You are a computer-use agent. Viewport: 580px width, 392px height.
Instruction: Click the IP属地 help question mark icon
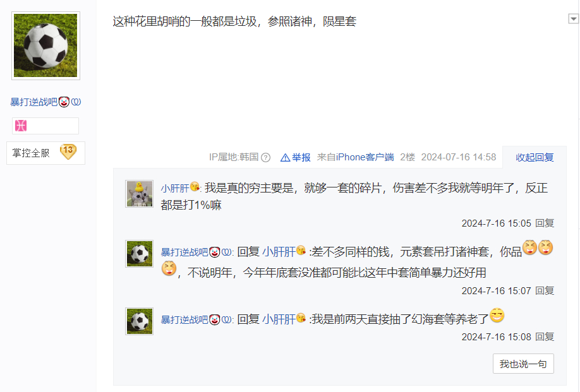click(x=265, y=158)
